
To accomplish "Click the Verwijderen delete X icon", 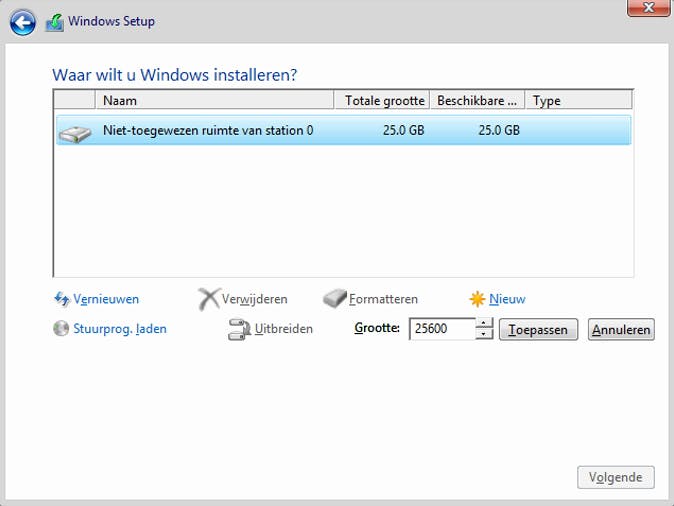I will pyautogui.click(x=208, y=299).
